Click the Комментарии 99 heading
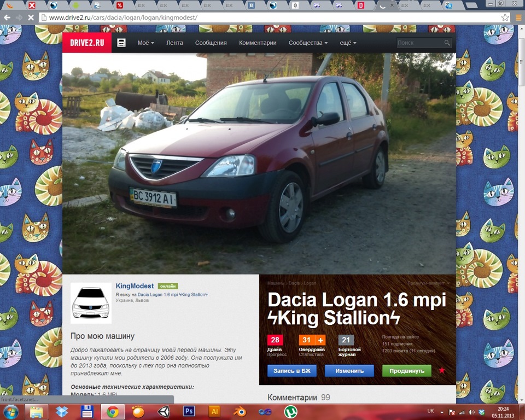 pyautogui.click(x=299, y=398)
